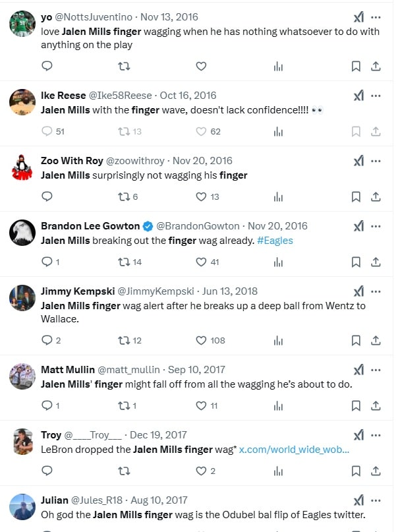Share Troy's LeBron finger wag tweet

point(376,471)
